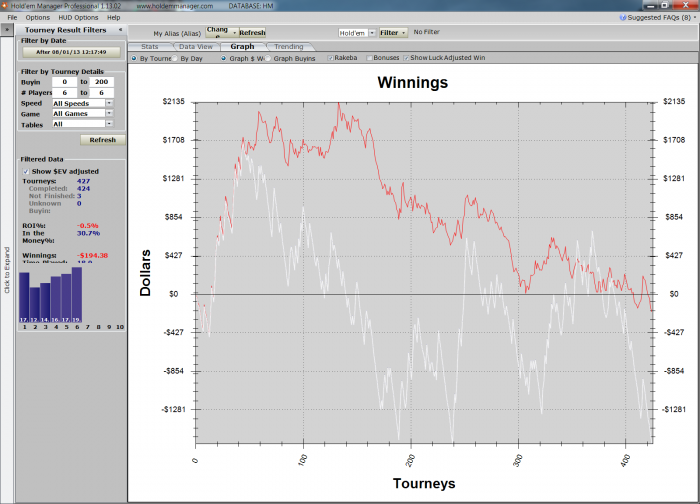
Task: Click the Refresh button under tourney filters
Action: [103, 140]
